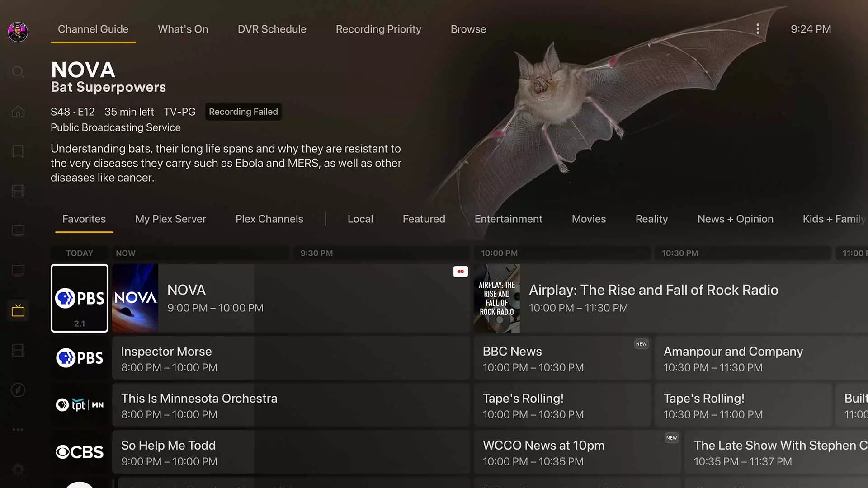
Task: Click the NOVA program thumbnail
Action: point(135,298)
